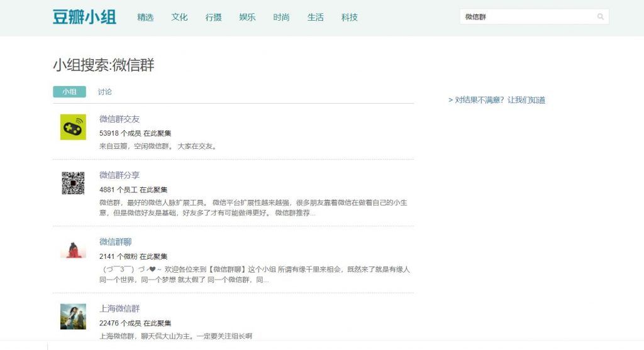Open the 上海微信群 group avatar
644x350 pixels.
(x=73, y=316)
